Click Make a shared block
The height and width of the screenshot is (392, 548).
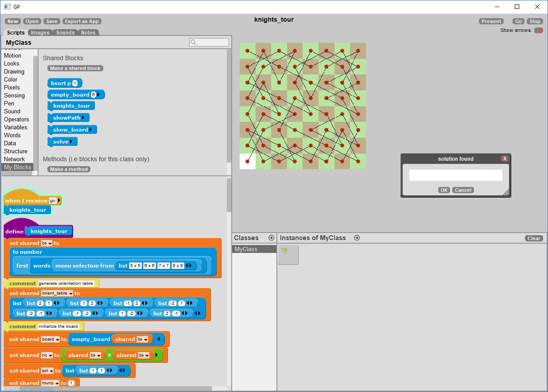(75, 68)
